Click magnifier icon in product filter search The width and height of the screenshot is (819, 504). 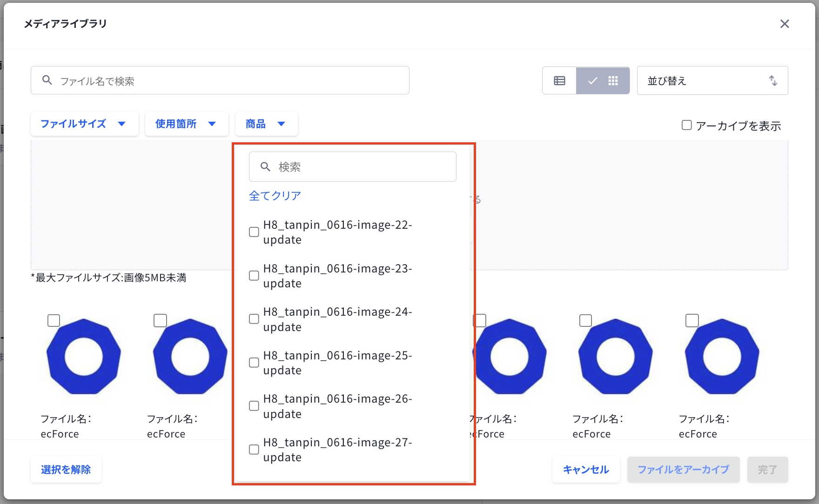click(x=265, y=166)
